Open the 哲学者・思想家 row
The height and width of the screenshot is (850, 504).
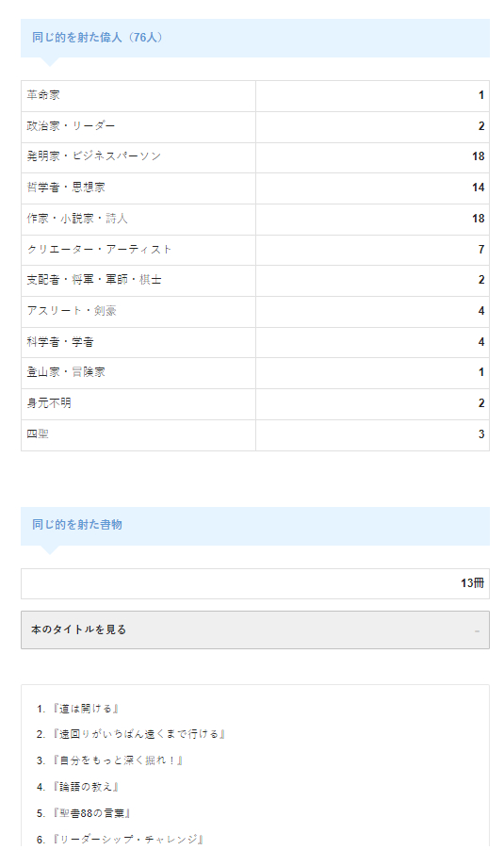[254, 188]
